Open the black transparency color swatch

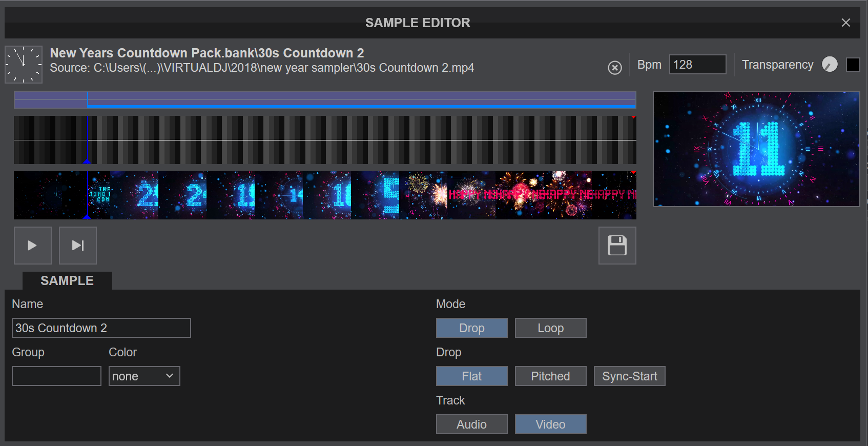pos(853,65)
